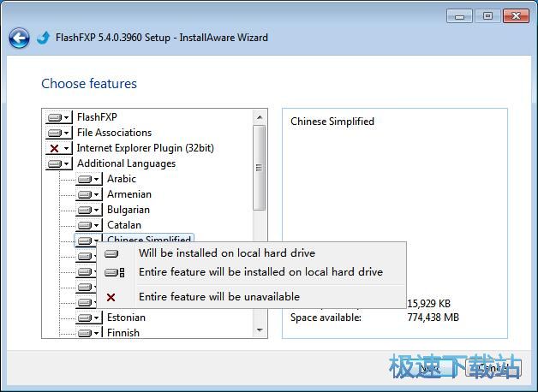Select the File Associations feature row
Viewport: 538px width, 392px height.
pyautogui.click(x=114, y=133)
